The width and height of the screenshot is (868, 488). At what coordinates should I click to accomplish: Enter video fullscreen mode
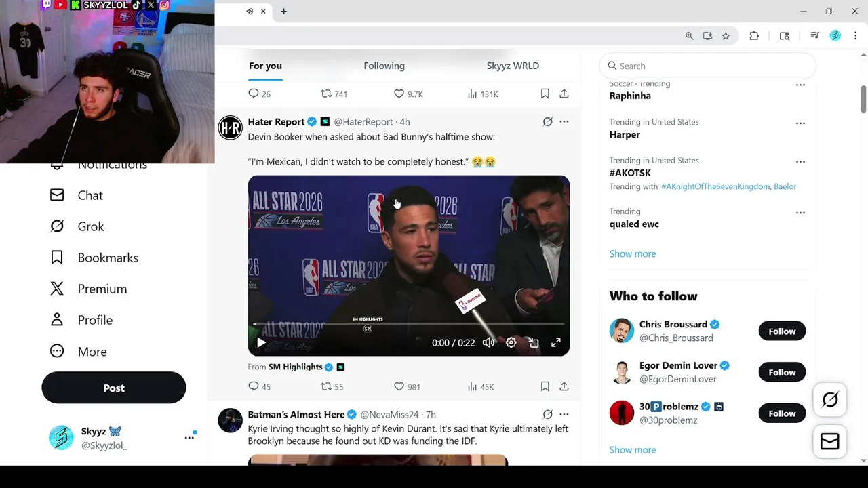coord(556,343)
